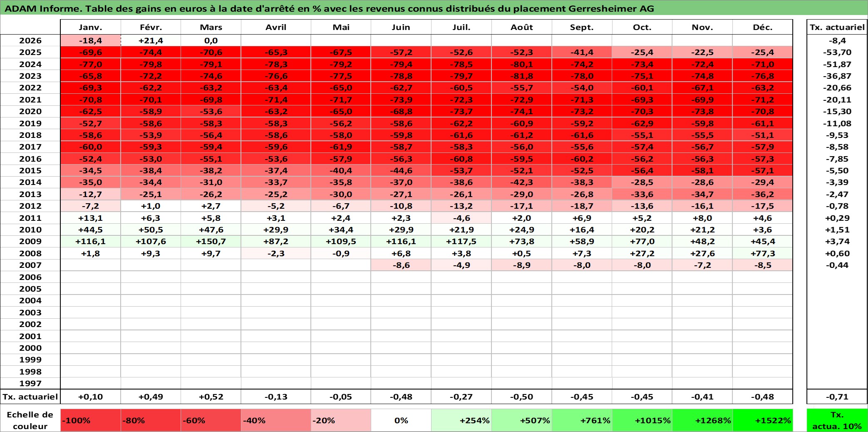Click the 2020 row label
The height and width of the screenshot is (432, 868).
30,111
